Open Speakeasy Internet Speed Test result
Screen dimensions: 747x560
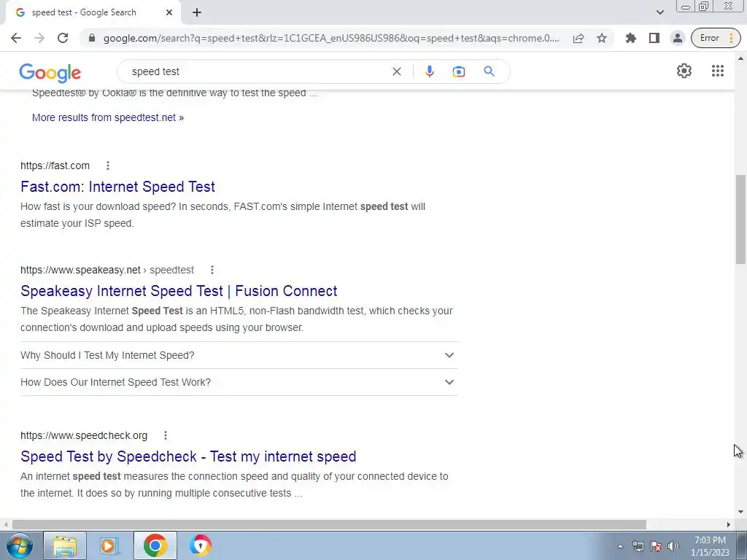click(x=179, y=291)
